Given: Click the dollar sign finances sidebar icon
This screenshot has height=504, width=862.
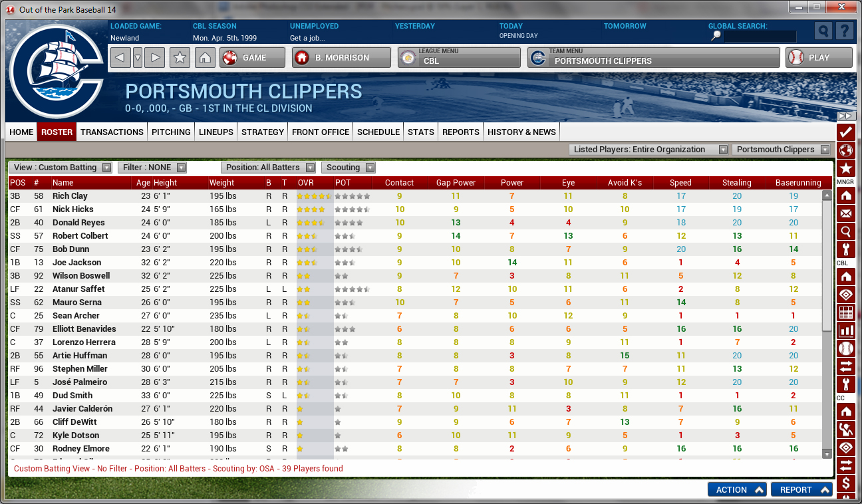Looking at the screenshot, I should [x=845, y=483].
